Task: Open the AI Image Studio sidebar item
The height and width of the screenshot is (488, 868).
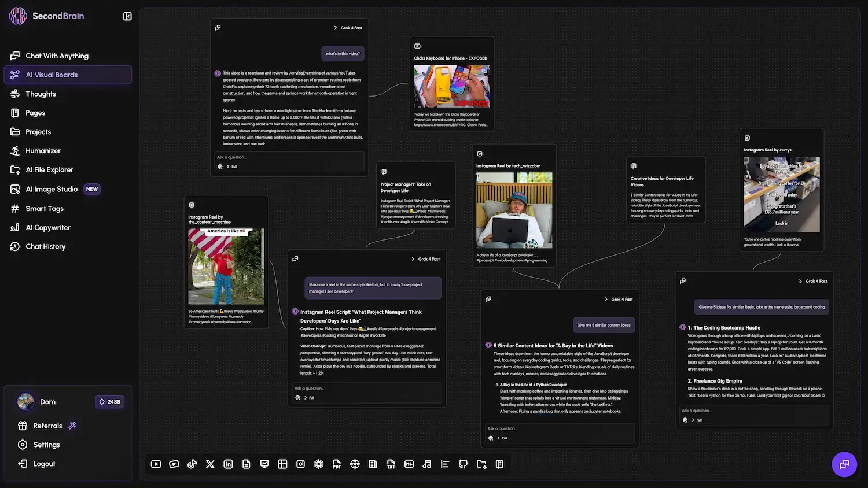Action: pos(52,189)
